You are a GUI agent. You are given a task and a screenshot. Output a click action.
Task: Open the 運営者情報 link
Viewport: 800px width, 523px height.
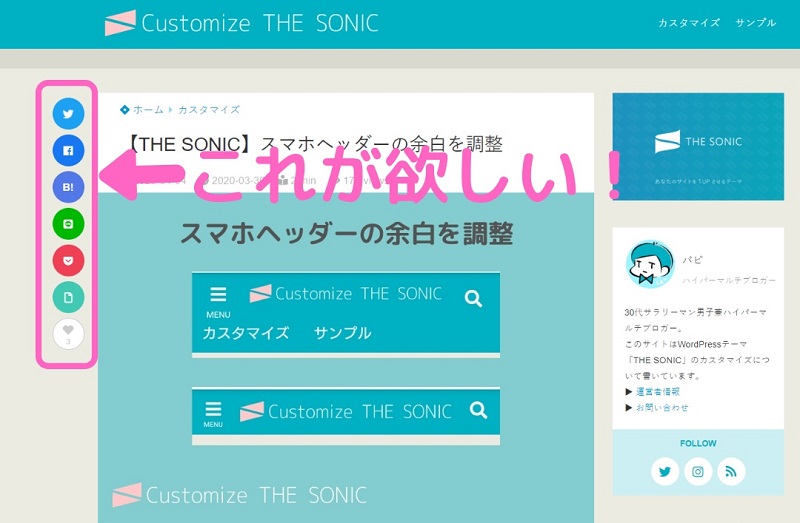click(x=658, y=391)
